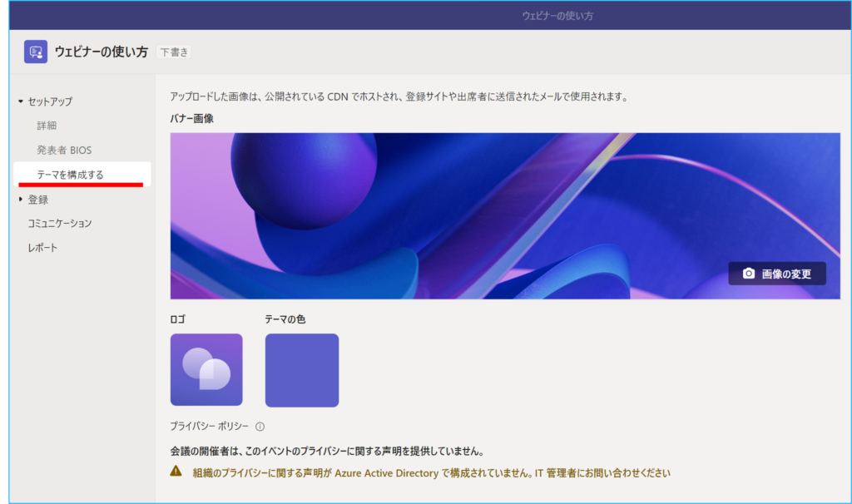The image size is (852, 504).
Task: Click the window title bar text
Action: click(x=557, y=16)
